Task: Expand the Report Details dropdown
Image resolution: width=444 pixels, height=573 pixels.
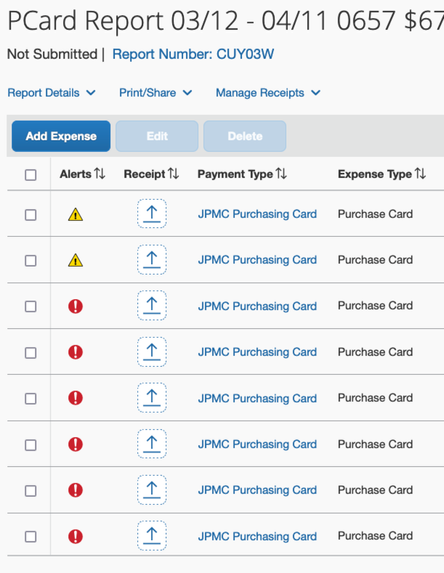Action: (52, 93)
